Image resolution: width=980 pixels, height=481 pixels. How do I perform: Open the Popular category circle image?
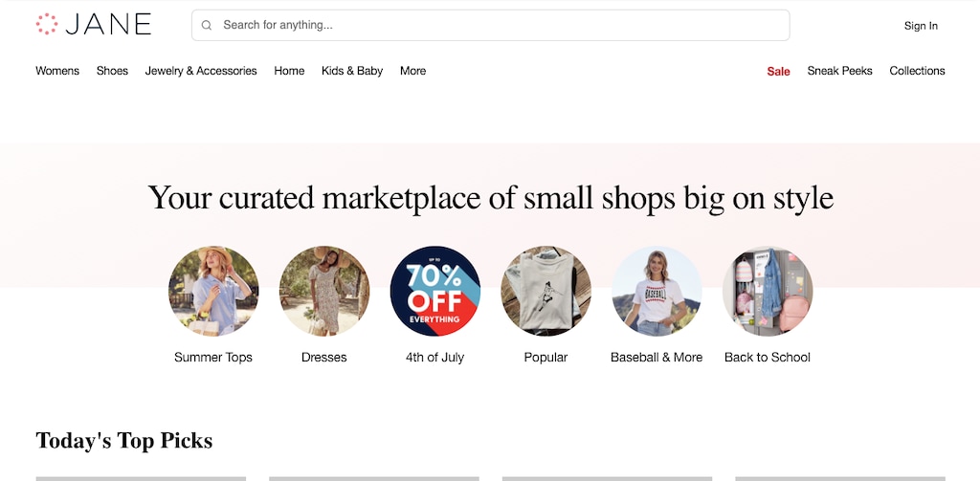pyautogui.click(x=546, y=291)
